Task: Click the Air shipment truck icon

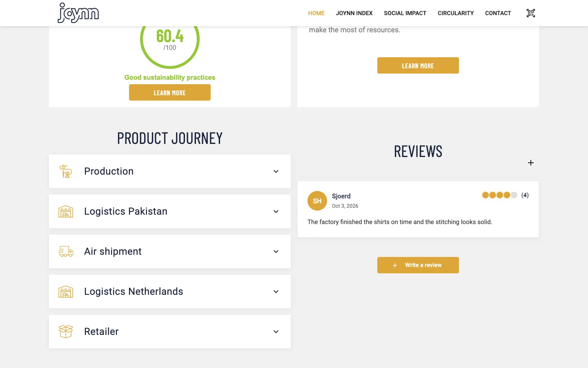Action: click(66, 251)
